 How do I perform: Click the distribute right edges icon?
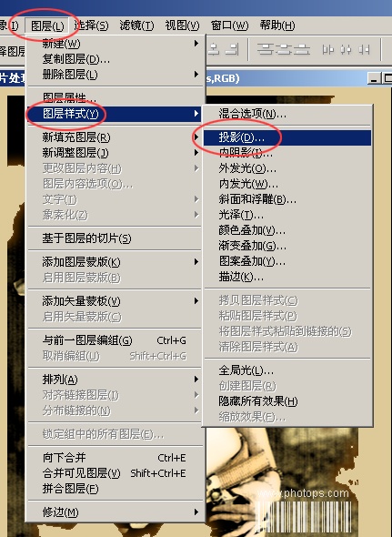[x=364, y=50]
